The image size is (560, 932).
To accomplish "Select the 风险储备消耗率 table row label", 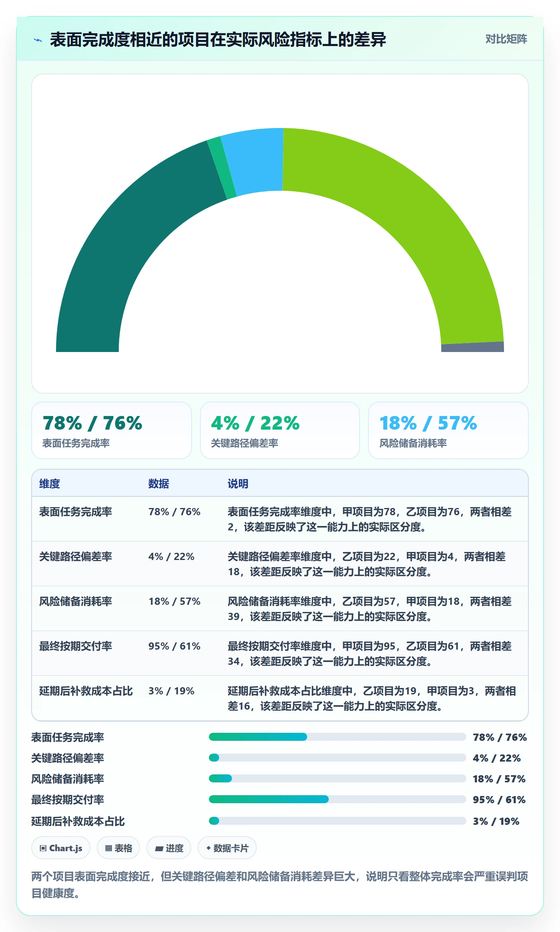I will (76, 601).
